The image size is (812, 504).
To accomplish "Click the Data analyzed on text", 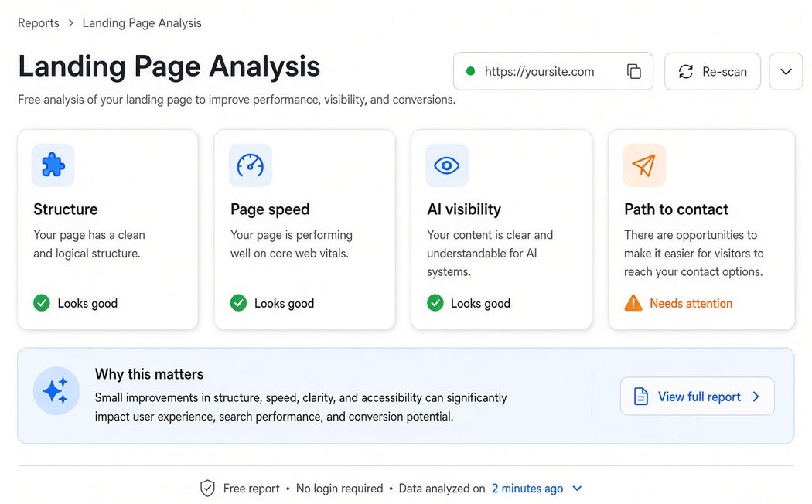I will [442, 488].
